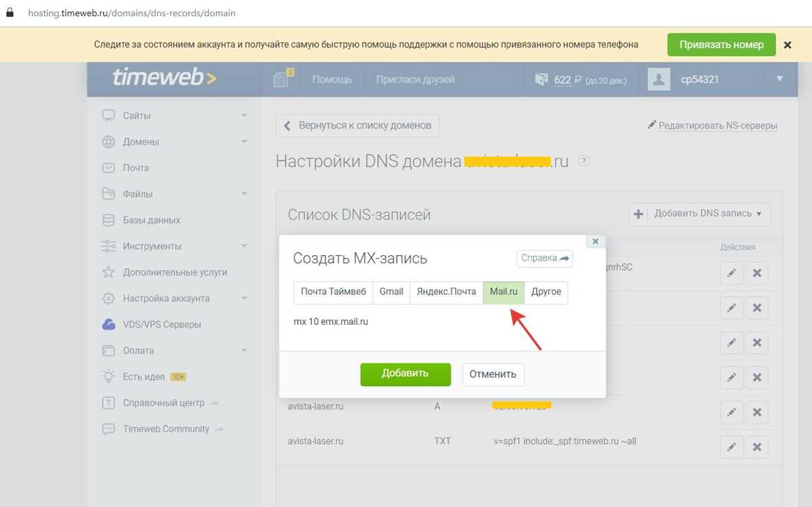Open Дополнительные услуги sidebar item

point(175,272)
